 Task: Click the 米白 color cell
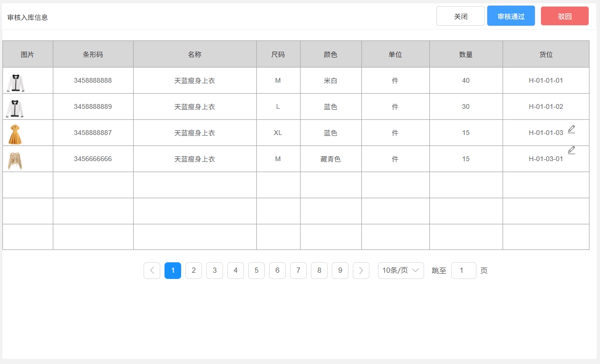(330, 80)
